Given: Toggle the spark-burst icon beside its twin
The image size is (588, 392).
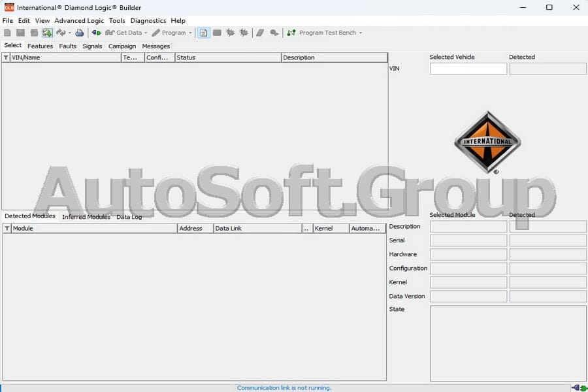Looking at the screenshot, I should pyautogui.click(x=243, y=33).
